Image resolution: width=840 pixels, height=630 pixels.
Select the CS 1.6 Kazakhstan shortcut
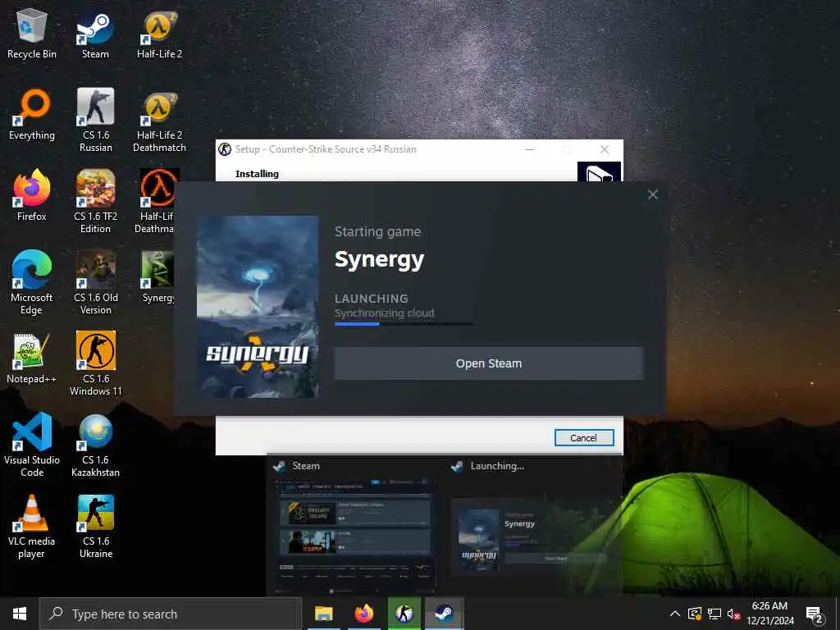95,445
